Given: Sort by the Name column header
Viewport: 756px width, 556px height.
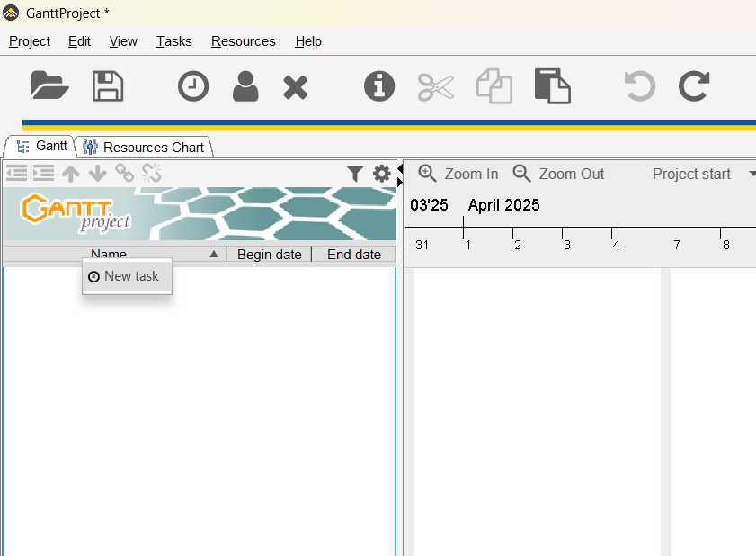Looking at the screenshot, I should (115, 254).
